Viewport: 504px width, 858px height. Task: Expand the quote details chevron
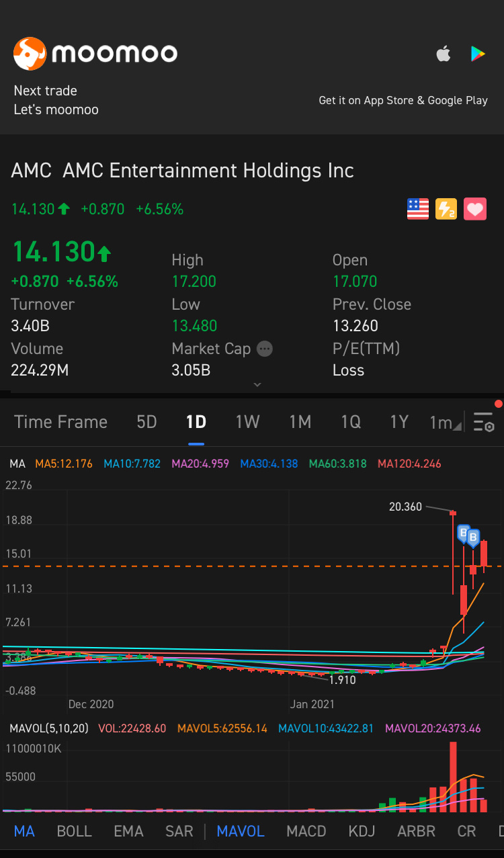(x=257, y=385)
